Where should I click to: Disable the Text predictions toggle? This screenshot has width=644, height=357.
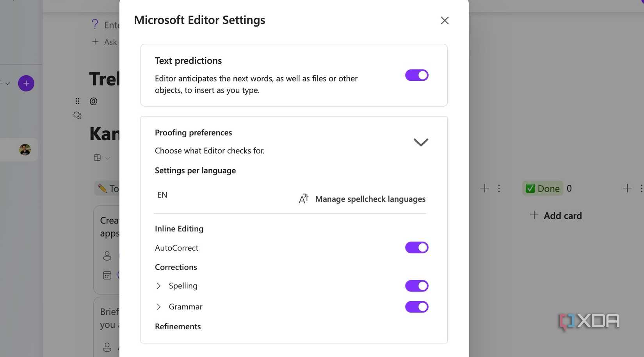(x=416, y=75)
